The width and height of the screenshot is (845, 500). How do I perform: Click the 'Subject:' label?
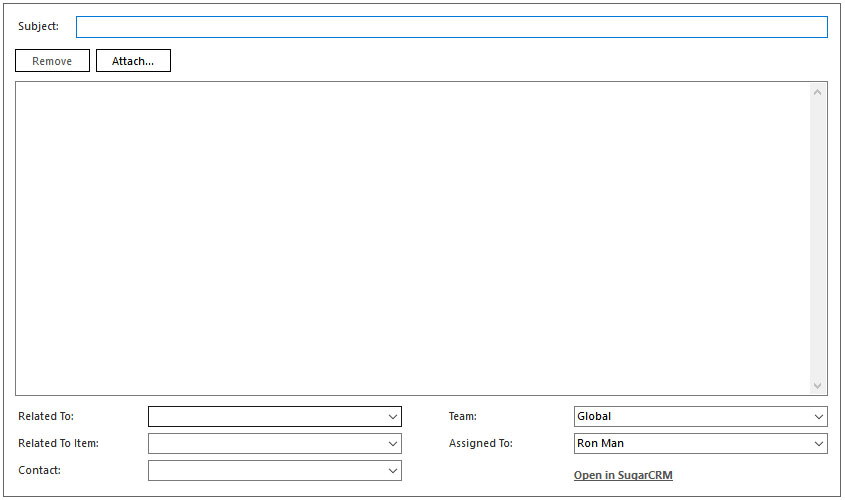pos(39,26)
